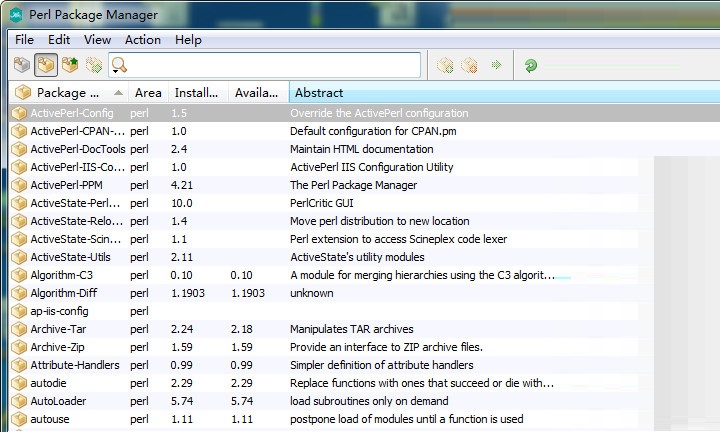This screenshot has width=720, height=432.
Task: Click the Algorithm-Diff package name
Action: click(x=64, y=293)
